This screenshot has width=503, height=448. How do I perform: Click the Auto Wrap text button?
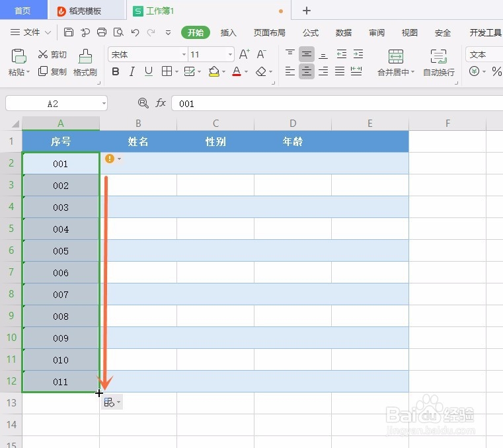438,63
